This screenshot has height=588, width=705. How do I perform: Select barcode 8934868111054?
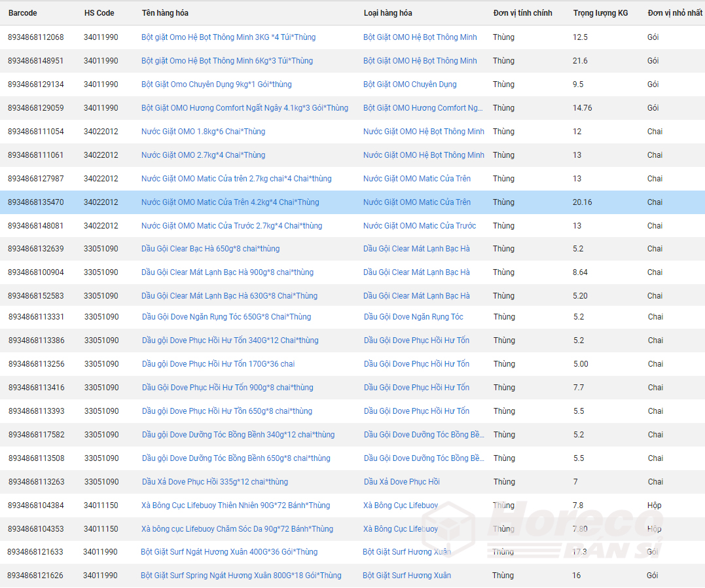click(x=36, y=132)
